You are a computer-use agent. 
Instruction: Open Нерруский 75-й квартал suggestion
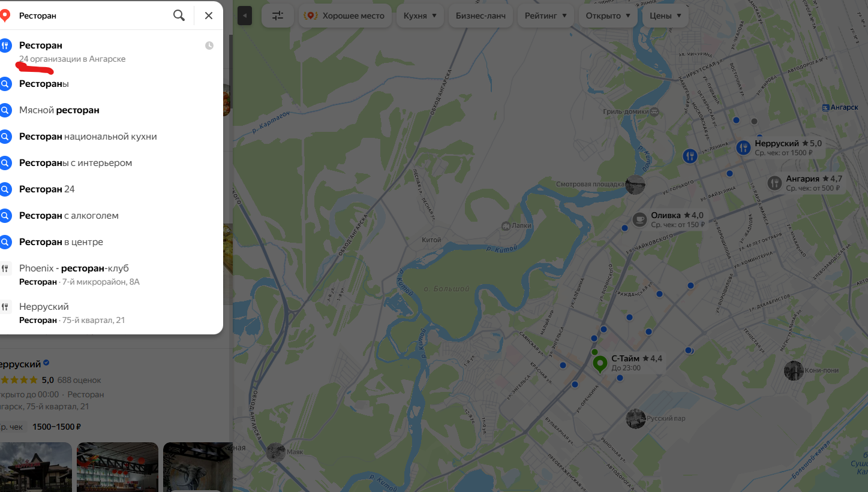pos(112,313)
